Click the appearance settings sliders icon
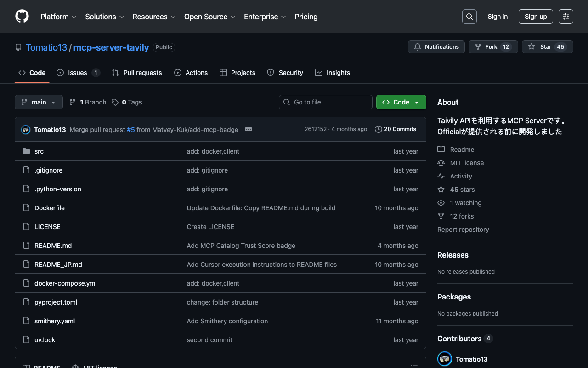The height and width of the screenshot is (368, 588). click(565, 17)
